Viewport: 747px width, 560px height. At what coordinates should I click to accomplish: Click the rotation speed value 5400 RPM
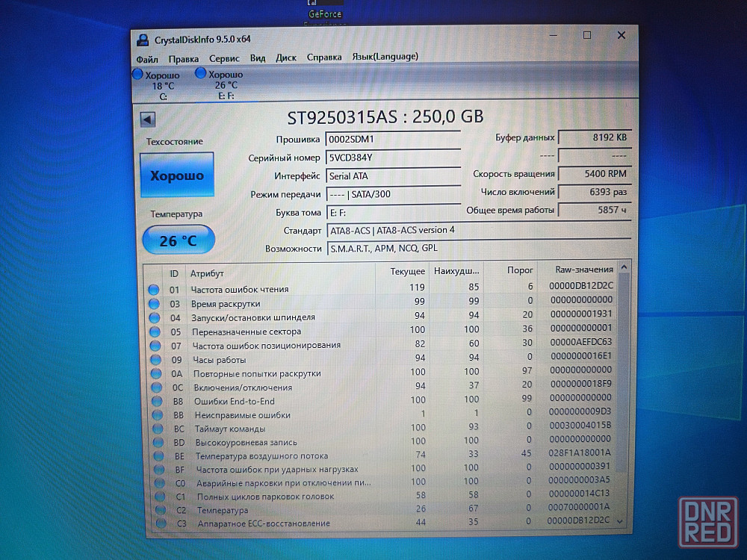(595, 174)
